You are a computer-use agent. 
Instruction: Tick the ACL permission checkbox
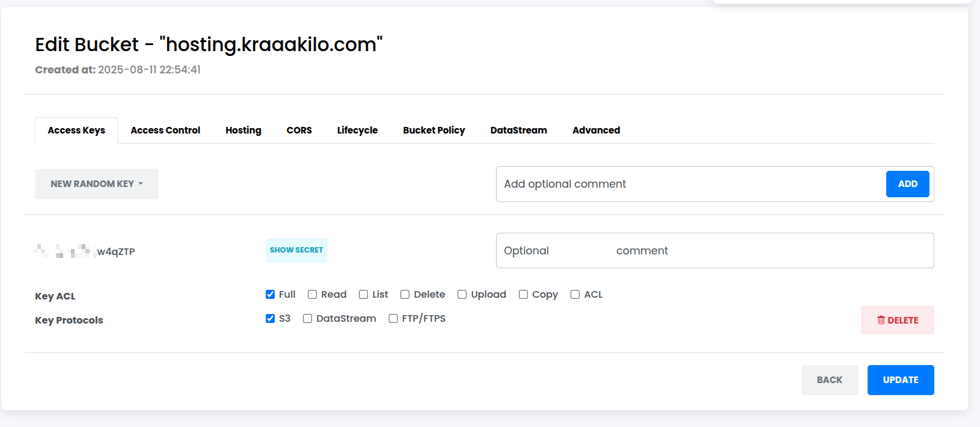(x=575, y=295)
